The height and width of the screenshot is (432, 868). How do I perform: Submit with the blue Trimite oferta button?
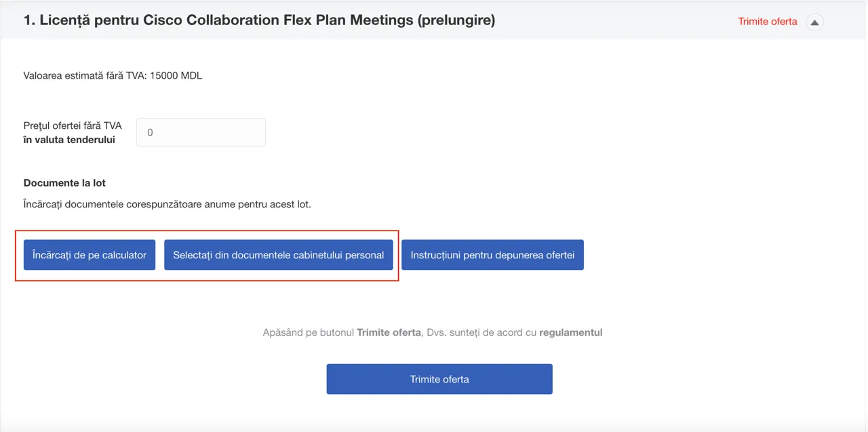click(439, 379)
